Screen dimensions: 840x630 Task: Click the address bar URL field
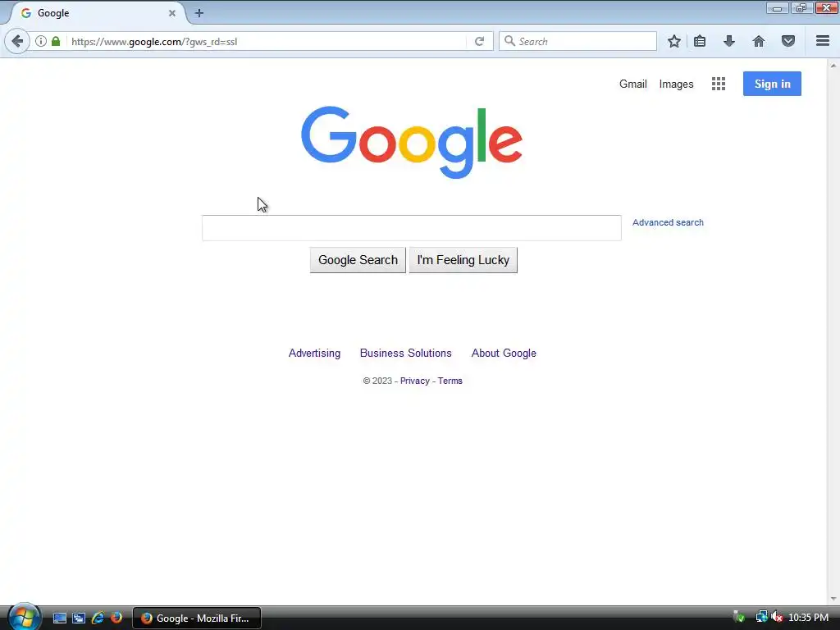point(265,41)
